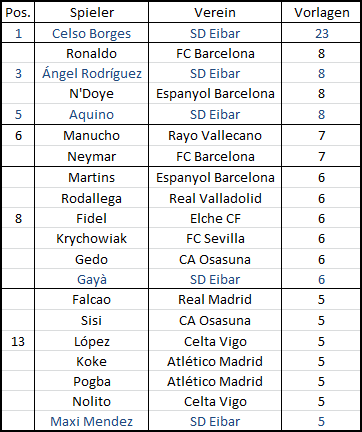The image size is (362, 432).
Task: Select the Espanyol Barcelona cell beside N'Doye
Action: point(215,93)
